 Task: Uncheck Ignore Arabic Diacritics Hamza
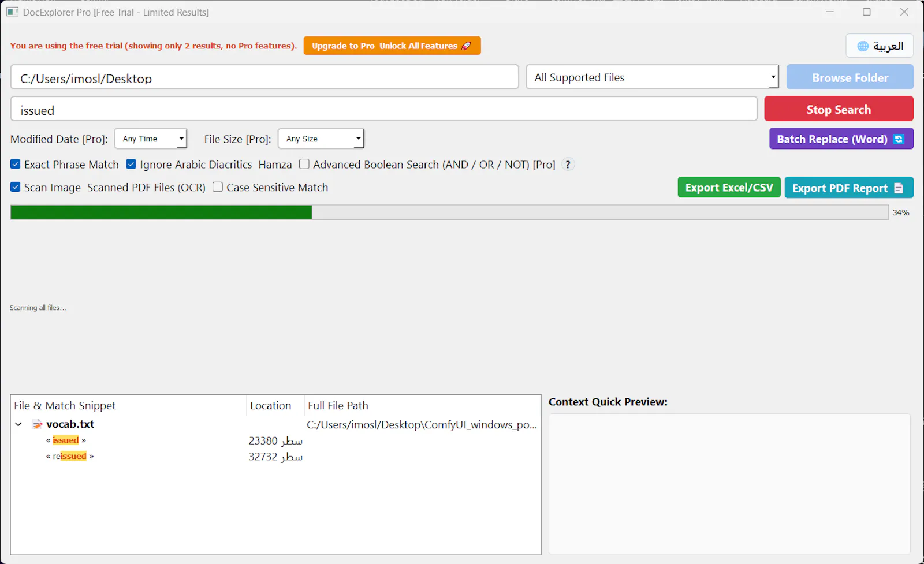131,165
